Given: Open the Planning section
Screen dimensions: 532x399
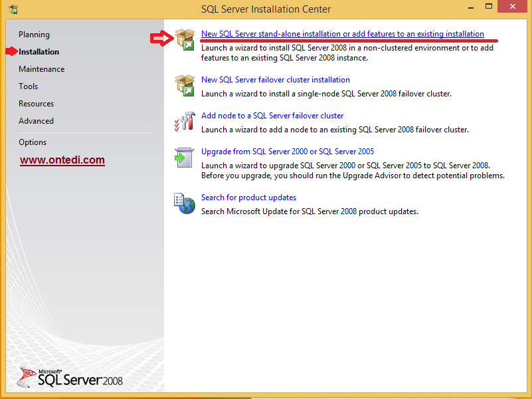Looking at the screenshot, I should tap(35, 35).
